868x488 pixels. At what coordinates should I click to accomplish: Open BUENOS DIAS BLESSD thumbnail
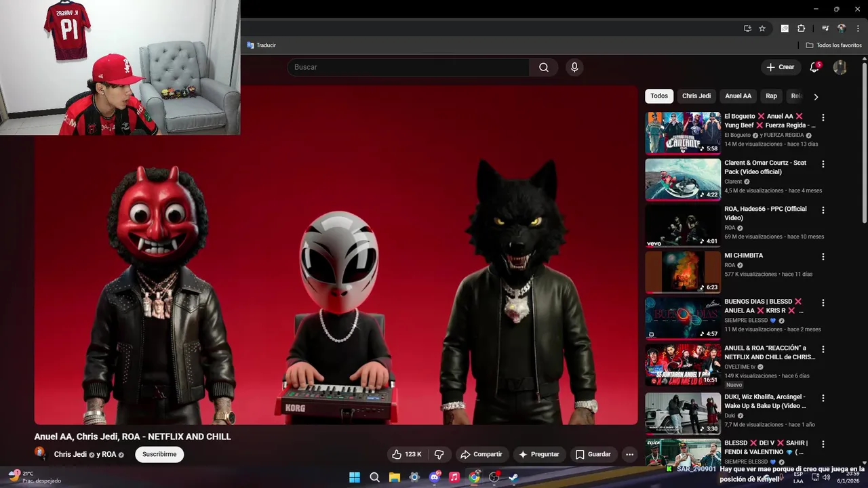click(x=683, y=319)
